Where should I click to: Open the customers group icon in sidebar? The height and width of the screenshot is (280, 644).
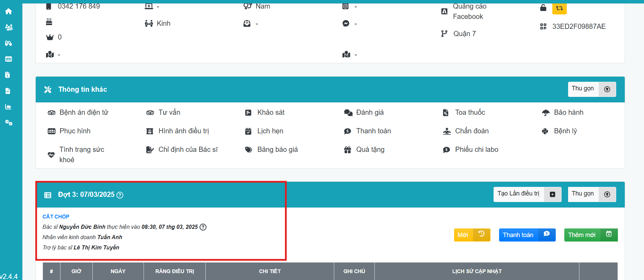click(9, 27)
